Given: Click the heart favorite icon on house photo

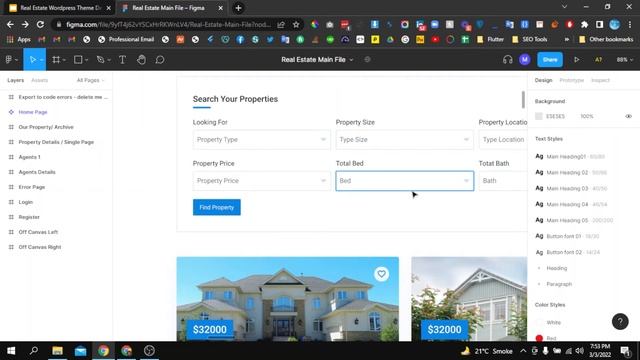Looking at the screenshot, I should [381, 274].
